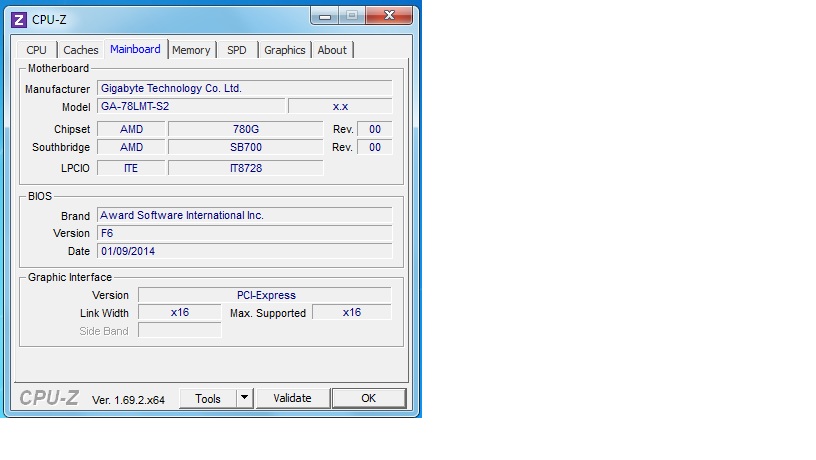This screenshot has height=460, width=816.
Task: Click the BIOS Version field F6
Action: 245,233
